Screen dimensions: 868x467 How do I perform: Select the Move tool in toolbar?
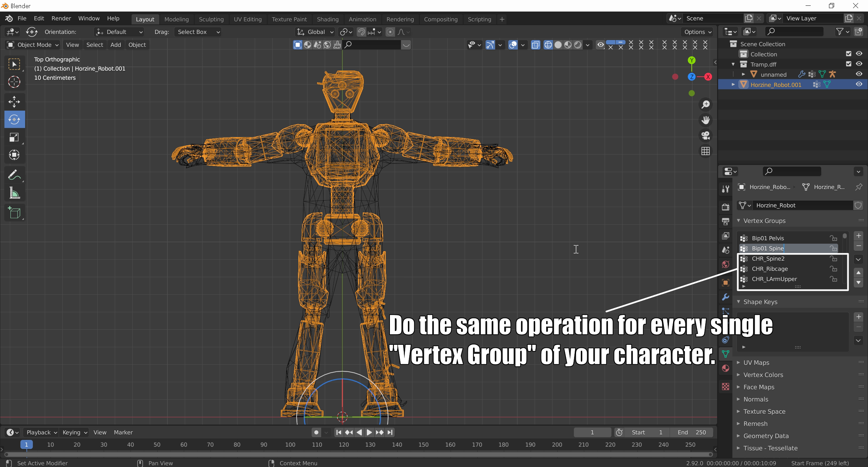[x=14, y=101]
